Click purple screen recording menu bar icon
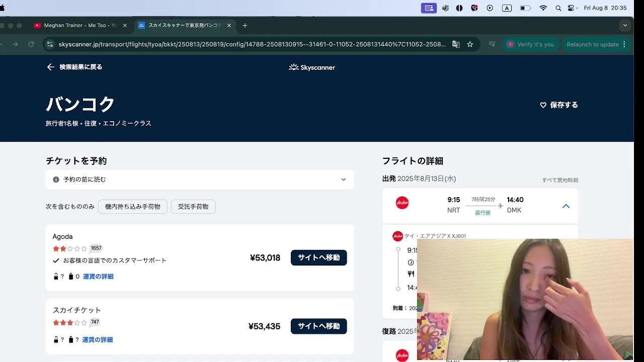This screenshot has width=644, height=362. [429, 8]
